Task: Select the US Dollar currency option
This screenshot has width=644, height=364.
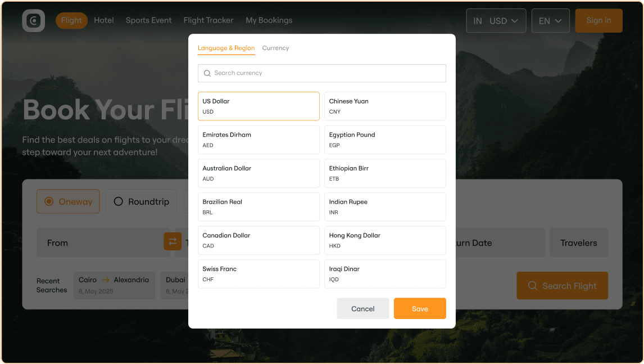Action: 258,106
